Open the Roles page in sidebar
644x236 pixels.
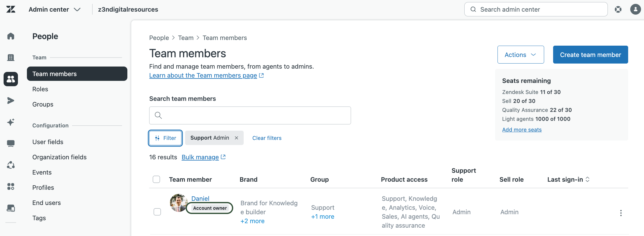40,89
